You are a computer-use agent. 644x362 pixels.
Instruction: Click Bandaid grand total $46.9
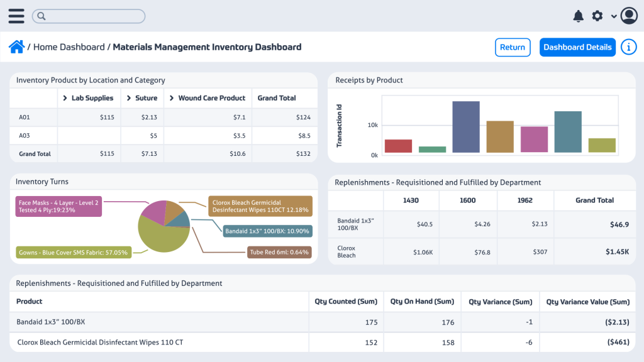(x=619, y=224)
